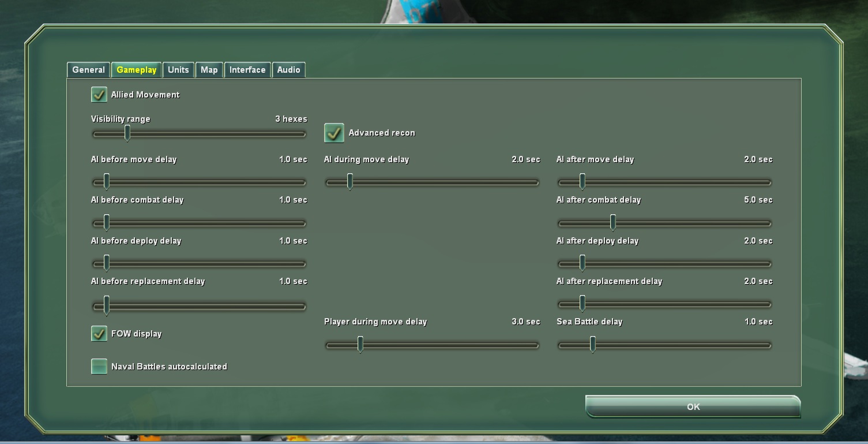Adjust the Visibility range slider handle
868x444 pixels.
point(127,133)
